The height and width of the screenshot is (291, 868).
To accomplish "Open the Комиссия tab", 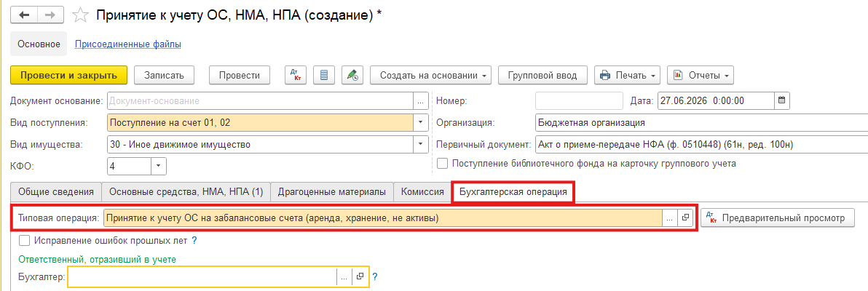I will click(x=422, y=192).
